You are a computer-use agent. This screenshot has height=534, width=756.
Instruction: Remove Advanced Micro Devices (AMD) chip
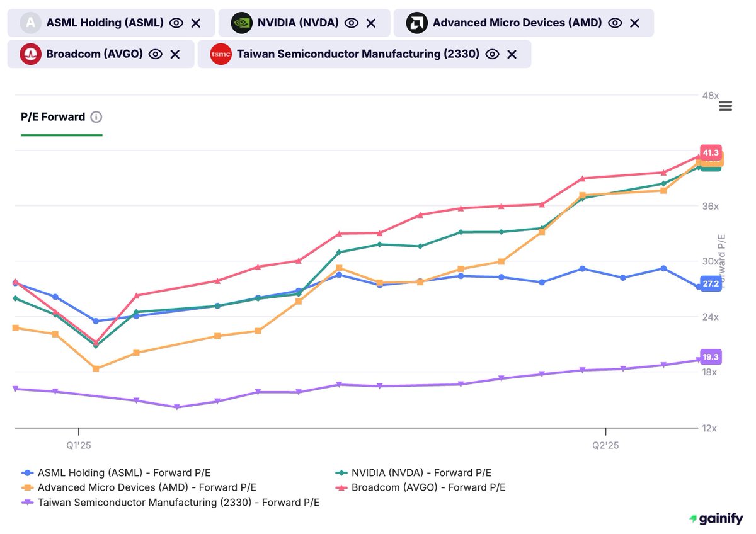[634, 23]
